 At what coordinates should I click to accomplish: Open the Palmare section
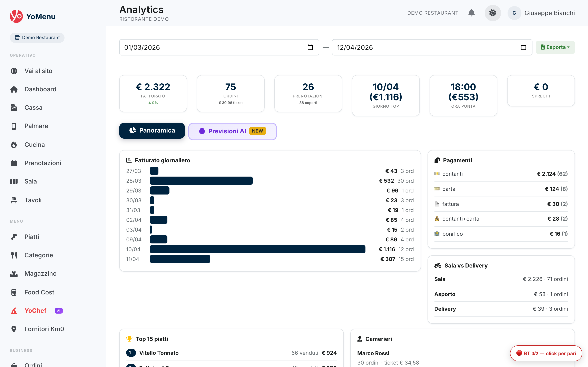[36, 126]
